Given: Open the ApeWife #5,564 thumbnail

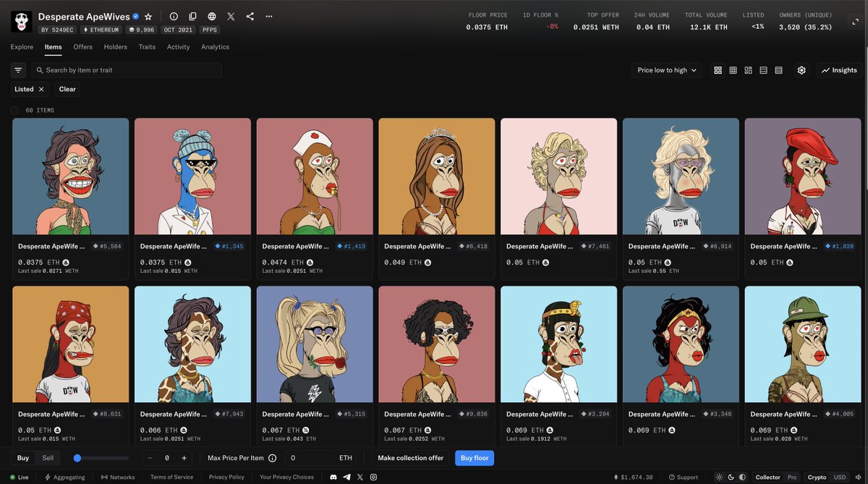Looking at the screenshot, I should (71, 177).
